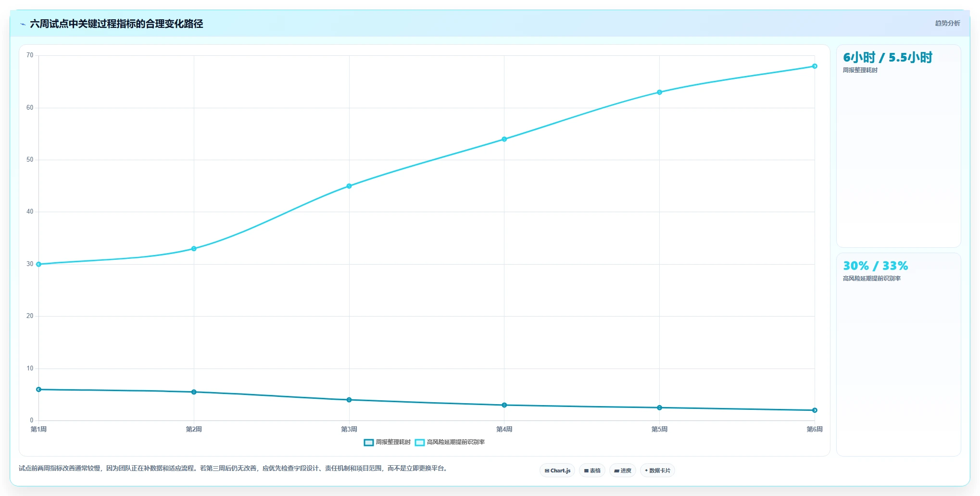Click the 60 y-axis tick label
This screenshot has height=496, width=980.
point(30,108)
